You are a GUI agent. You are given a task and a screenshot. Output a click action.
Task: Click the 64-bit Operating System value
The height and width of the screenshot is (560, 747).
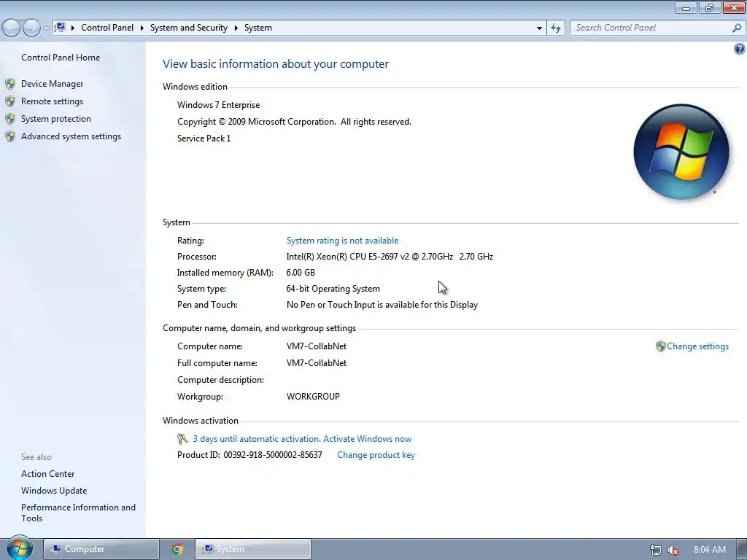[333, 289]
